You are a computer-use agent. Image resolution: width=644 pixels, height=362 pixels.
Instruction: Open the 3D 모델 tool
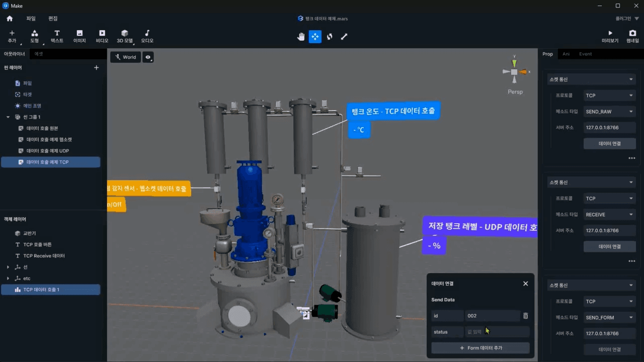coord(125,36)
